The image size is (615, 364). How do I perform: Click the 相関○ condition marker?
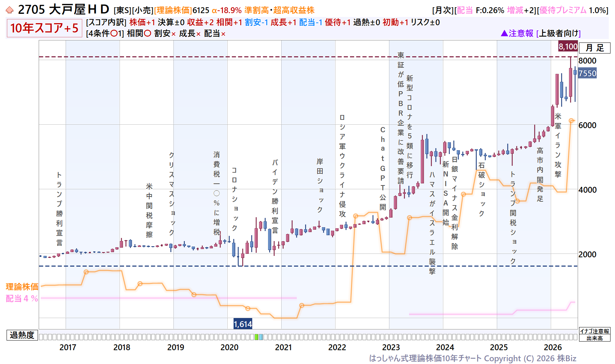pos(139,33)
